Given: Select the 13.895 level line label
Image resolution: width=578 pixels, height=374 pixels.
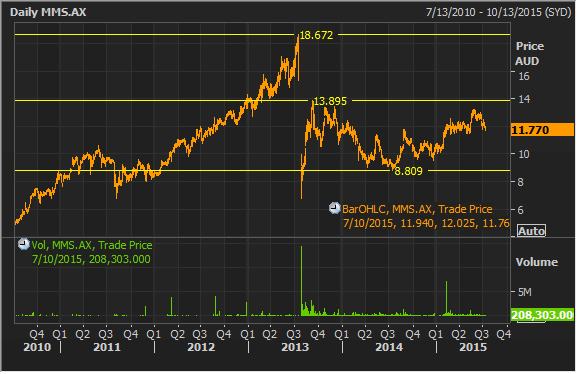Looking at the screenshot, I should [x=330, y=101].
